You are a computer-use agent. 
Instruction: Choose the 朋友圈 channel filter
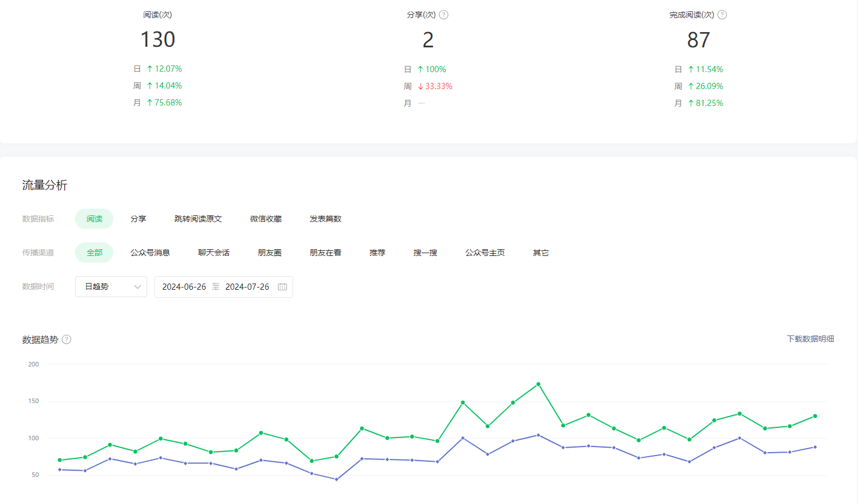click(269, 253)
